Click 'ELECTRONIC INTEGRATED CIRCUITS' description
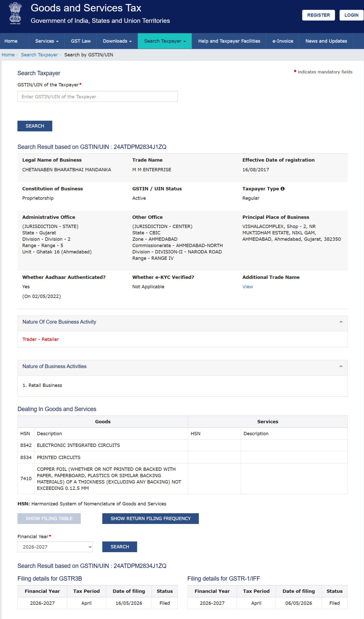 78,445
